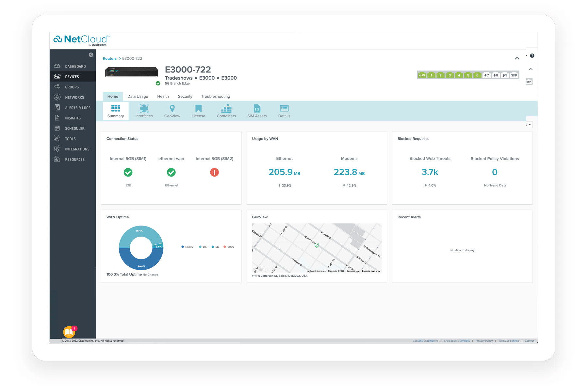The height and width of the screenshot is (390, 588).
Task: Click the router device thumbnail image
Action: [132, 72]
